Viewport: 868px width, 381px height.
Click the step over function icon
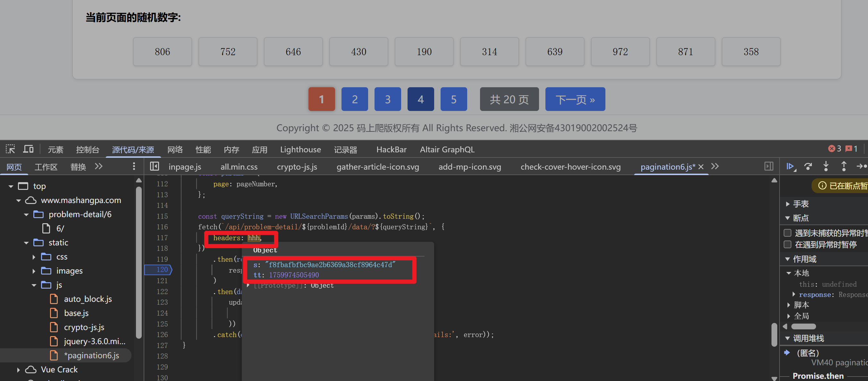pyautogui.click(x=808, y=166)
